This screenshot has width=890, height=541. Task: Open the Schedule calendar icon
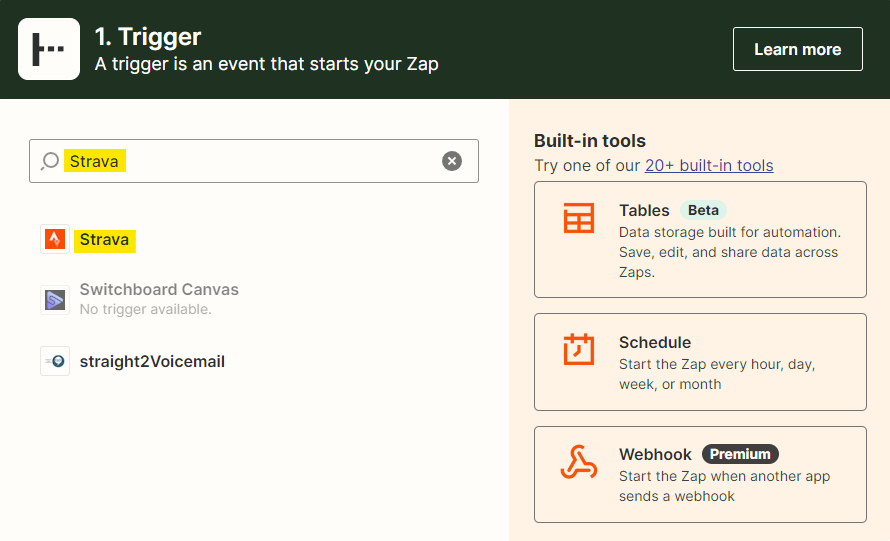click(578, 349)
